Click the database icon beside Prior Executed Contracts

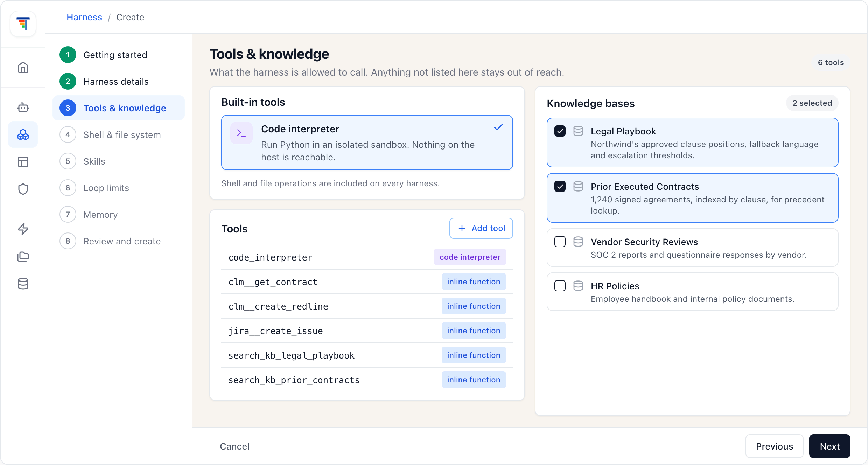point(578,186)
